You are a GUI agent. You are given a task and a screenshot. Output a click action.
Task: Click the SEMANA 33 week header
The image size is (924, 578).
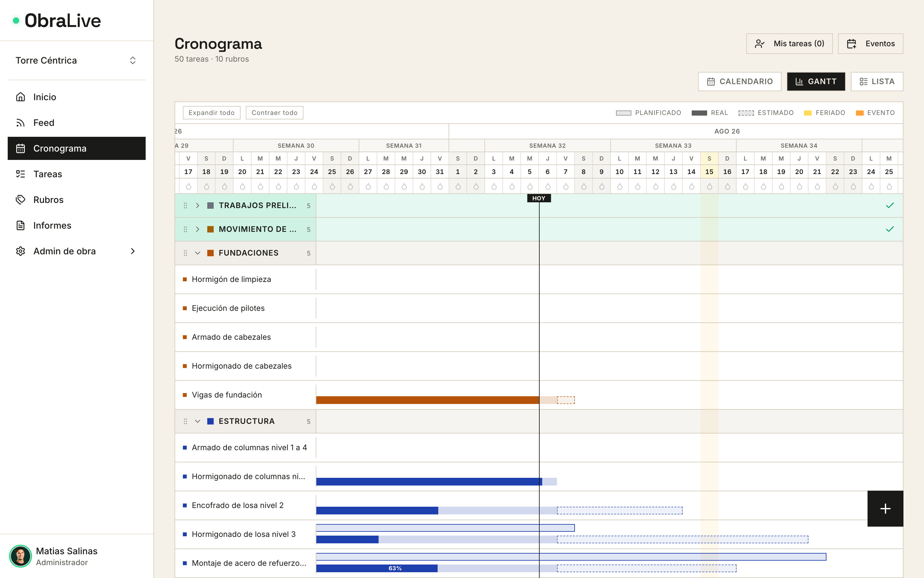pyautogui.click(x=673, y=146)
